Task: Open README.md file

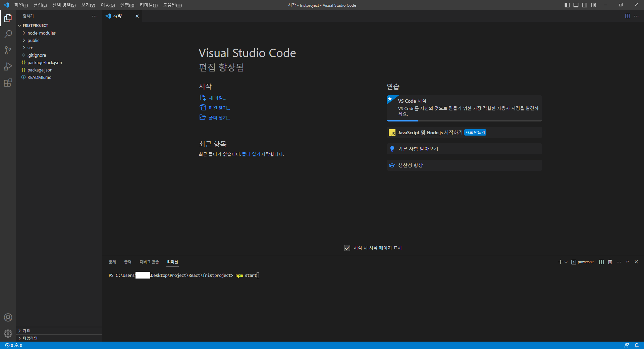Action: coord(59,77)
